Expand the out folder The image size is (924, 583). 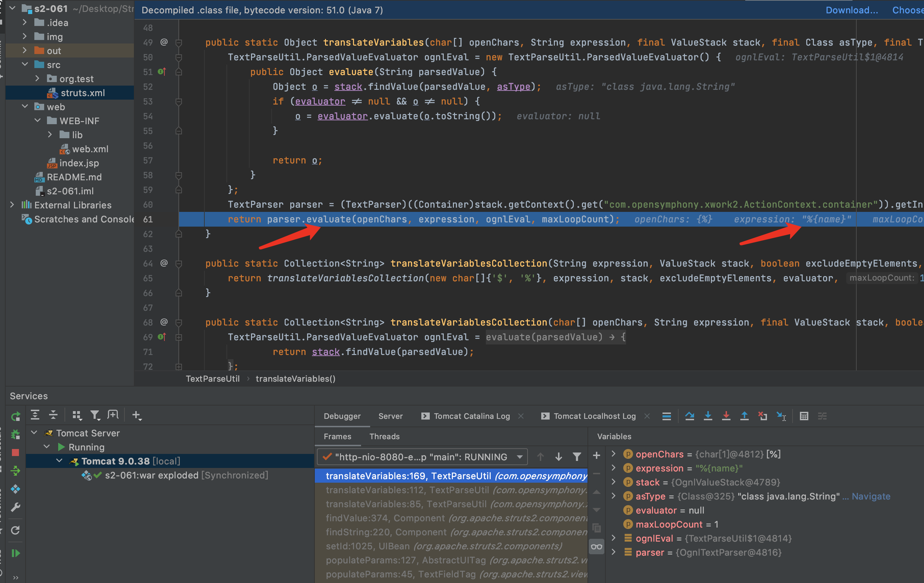click(x=25, y=50)
